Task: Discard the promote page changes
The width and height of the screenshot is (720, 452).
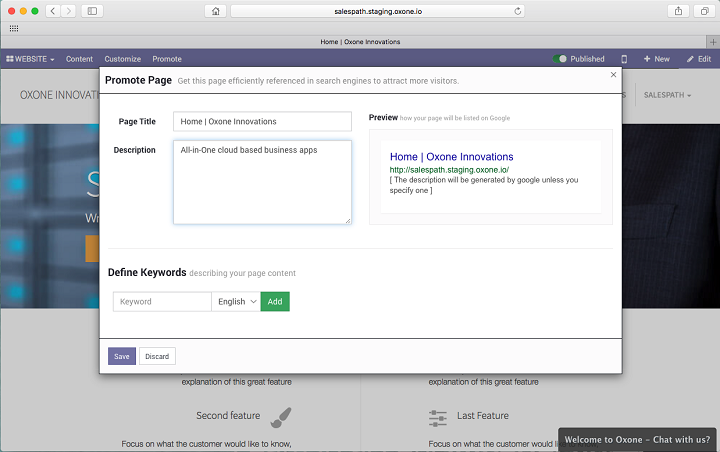Action: click(157, 356)
